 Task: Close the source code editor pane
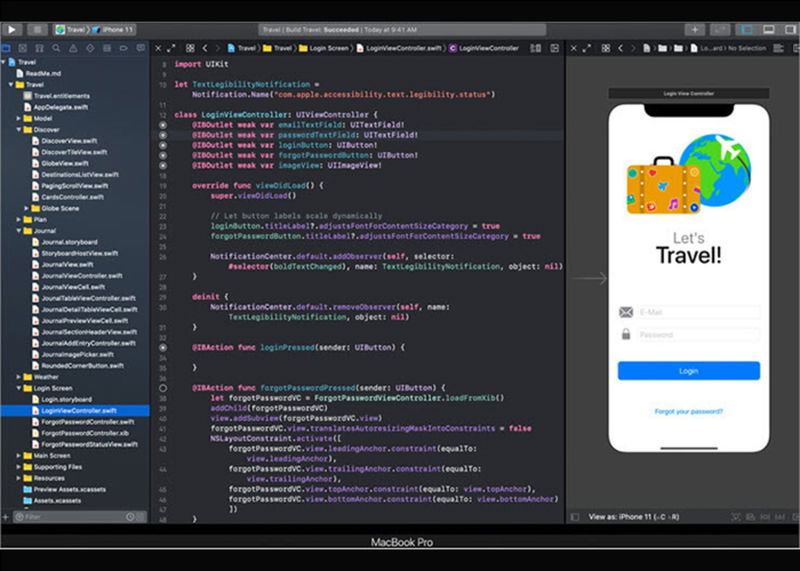pyautogui.click(x=158, y=48)
